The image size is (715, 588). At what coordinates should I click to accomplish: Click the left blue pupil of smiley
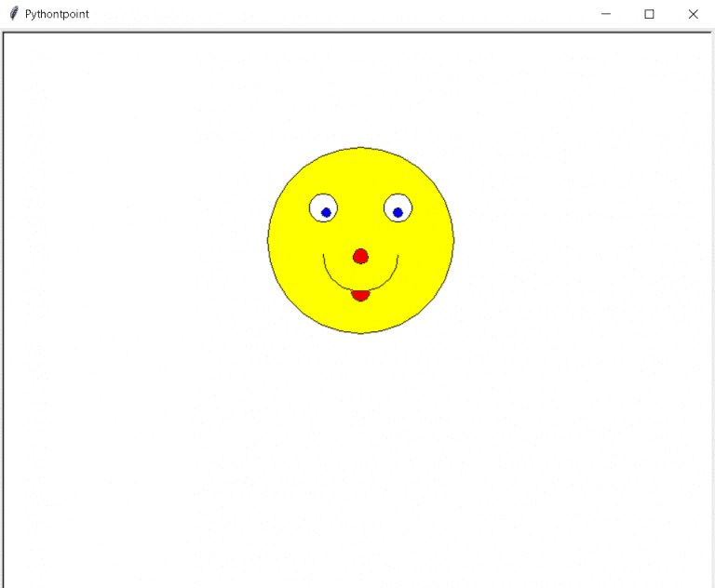click(326, 213)
